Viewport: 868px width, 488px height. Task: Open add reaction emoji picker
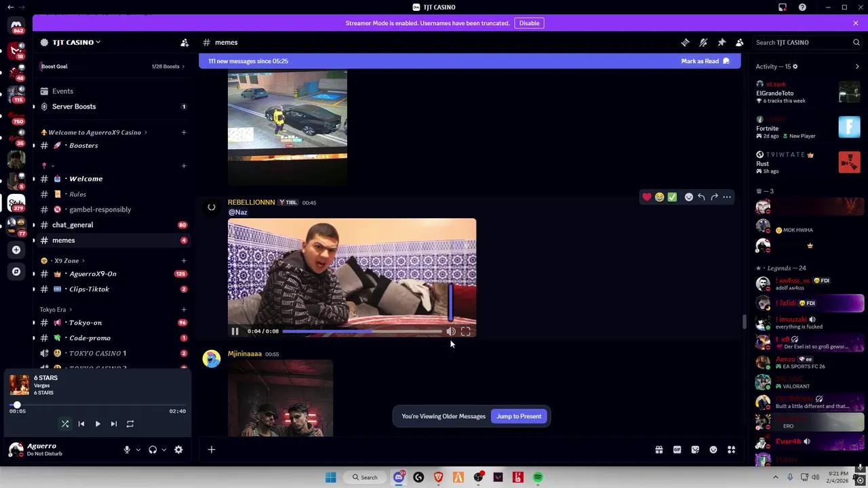(689, 197)
